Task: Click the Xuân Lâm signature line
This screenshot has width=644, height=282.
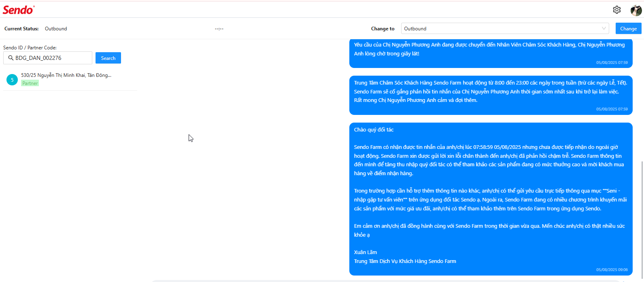Action: (366, 252)
